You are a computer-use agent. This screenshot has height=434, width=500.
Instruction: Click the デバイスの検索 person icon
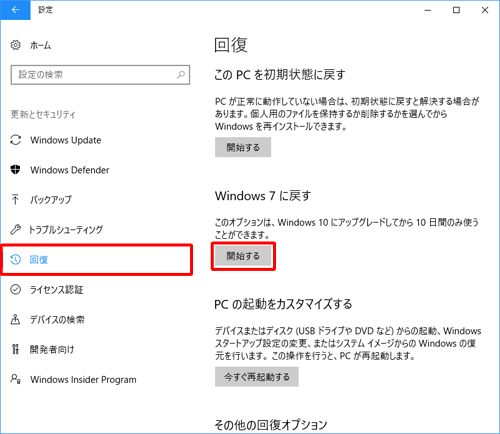pyautogui.click(x=15, y=319)
